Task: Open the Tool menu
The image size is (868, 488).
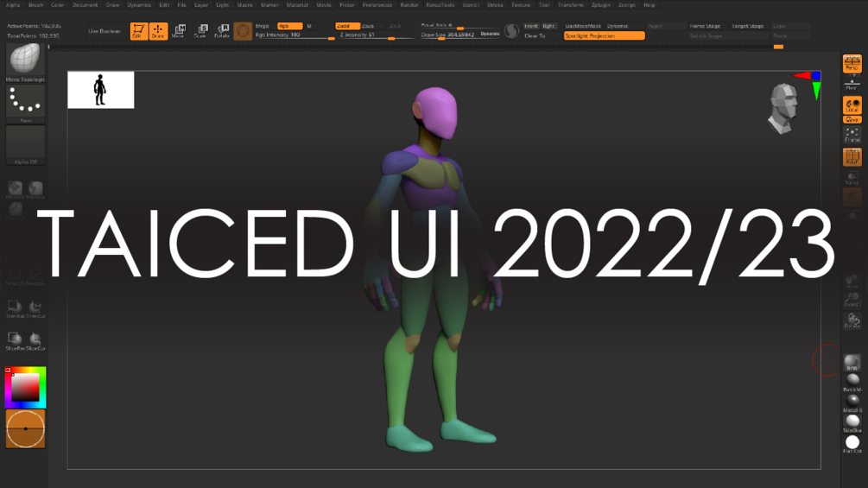Action: 544,5
